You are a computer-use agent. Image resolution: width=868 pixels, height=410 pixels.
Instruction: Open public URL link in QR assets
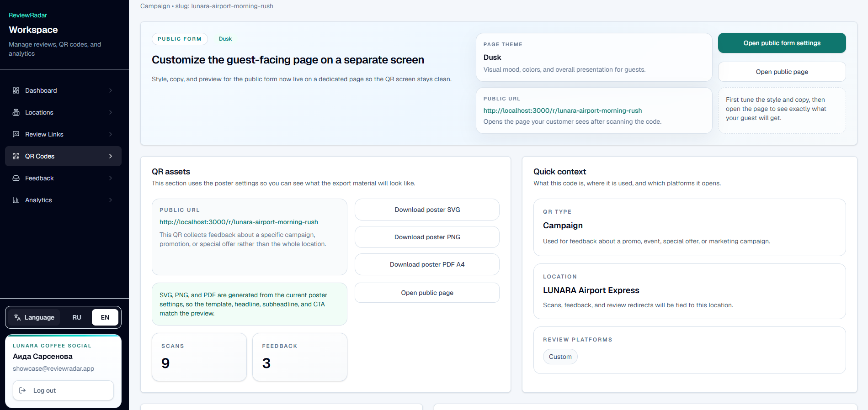(x=239, y=222)
